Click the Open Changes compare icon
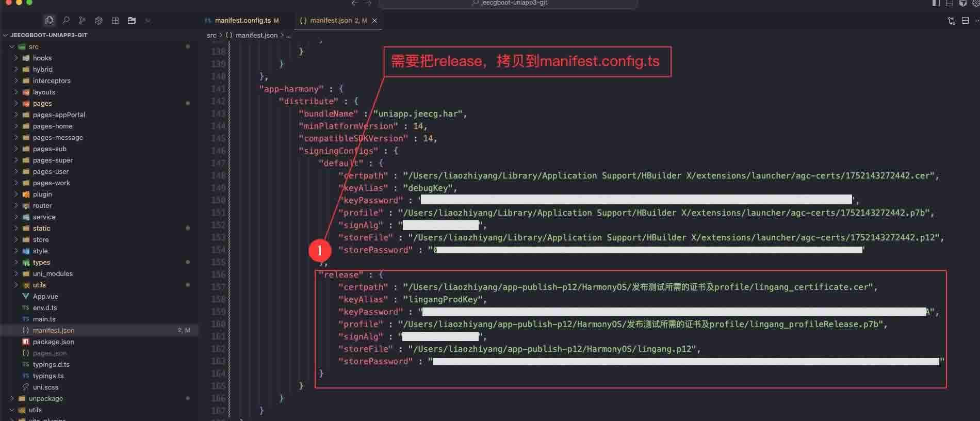 click(951, 21)
